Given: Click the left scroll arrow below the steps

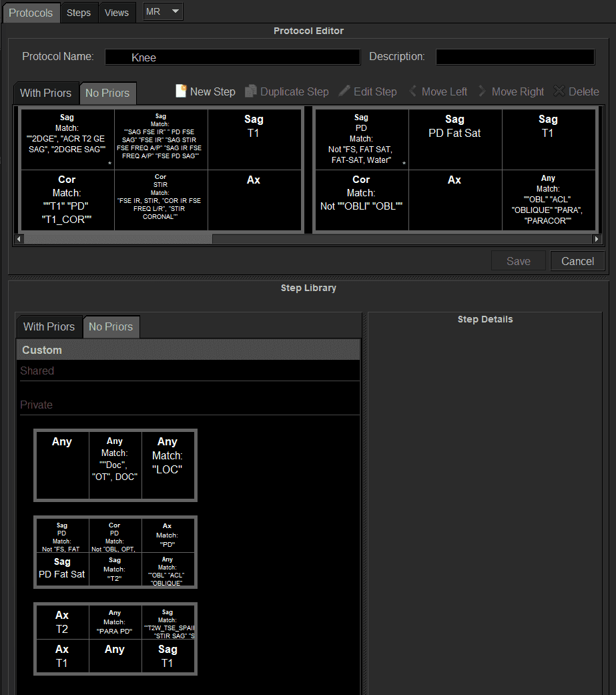Looking at the screenshot, I should pos(18,238).
